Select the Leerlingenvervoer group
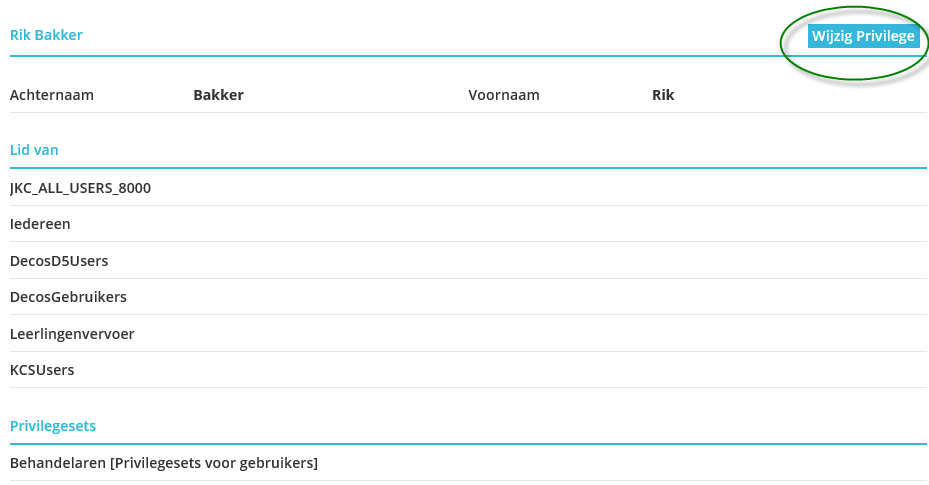The image size is (929, 485). click(x=72, y=334)
